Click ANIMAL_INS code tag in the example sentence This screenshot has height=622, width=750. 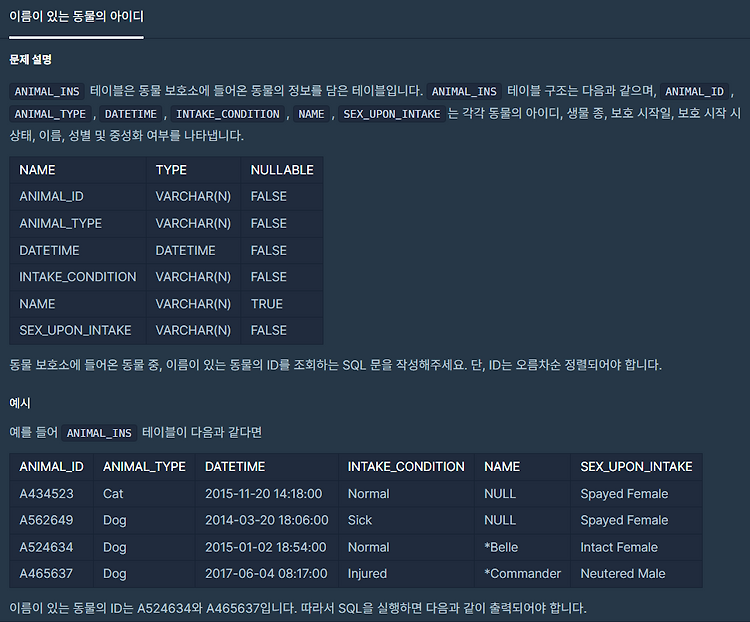tap(99, 433)
